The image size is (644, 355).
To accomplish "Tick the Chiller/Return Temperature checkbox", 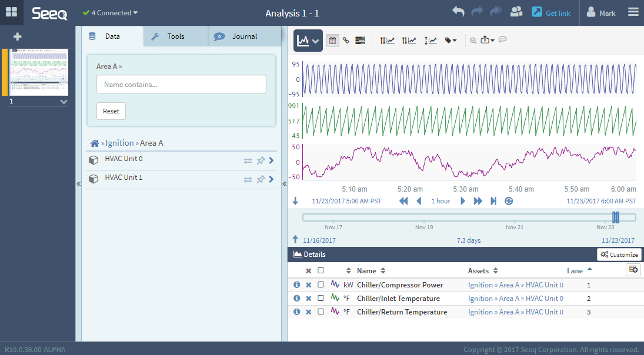I will click(321, 312).
